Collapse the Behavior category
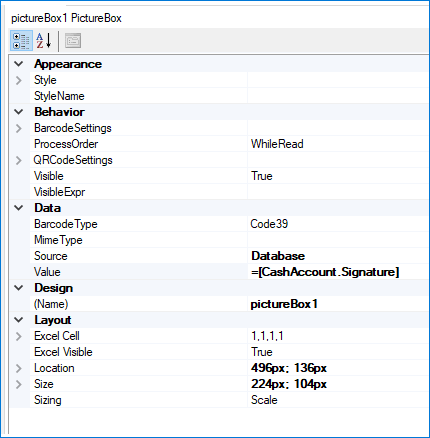 (x=19, y=112)
